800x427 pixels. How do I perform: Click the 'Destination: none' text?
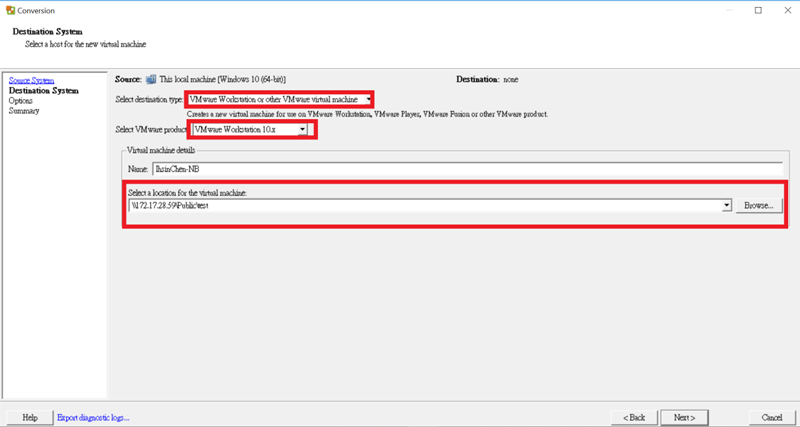pyautogui.click(x=487, y=80)
